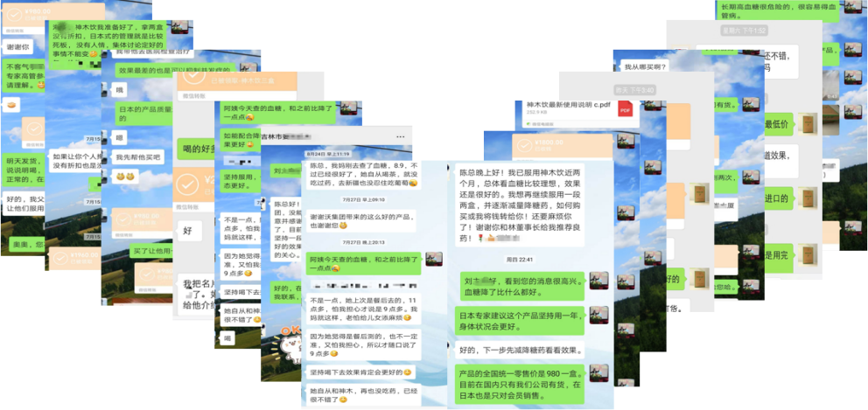
Task: Select green message 买了让他用
Action: point(152,251)
